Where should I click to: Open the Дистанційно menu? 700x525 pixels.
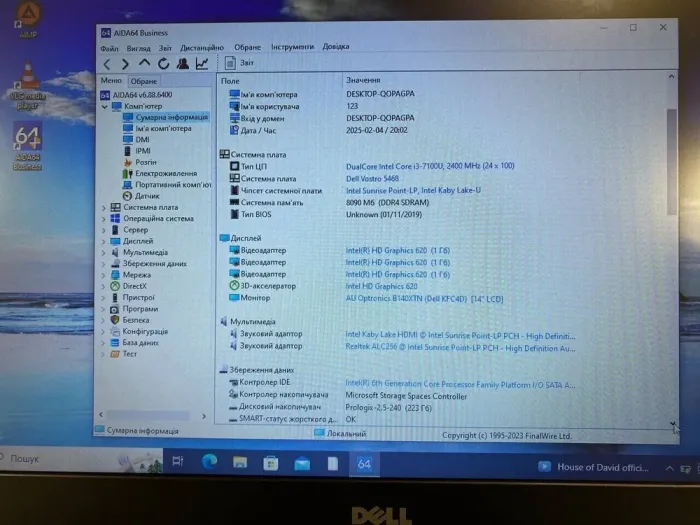click(x=202, y=47)
